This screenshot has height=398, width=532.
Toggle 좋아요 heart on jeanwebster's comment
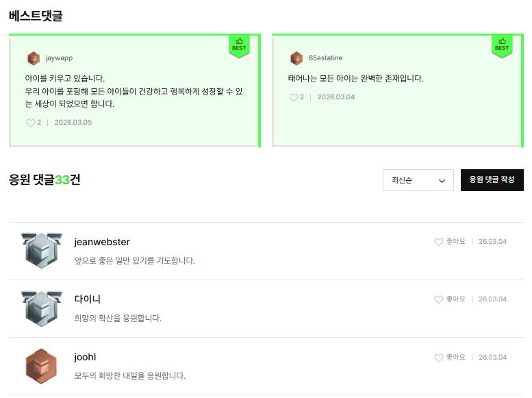pyautogui.click(x=439, y=242)
